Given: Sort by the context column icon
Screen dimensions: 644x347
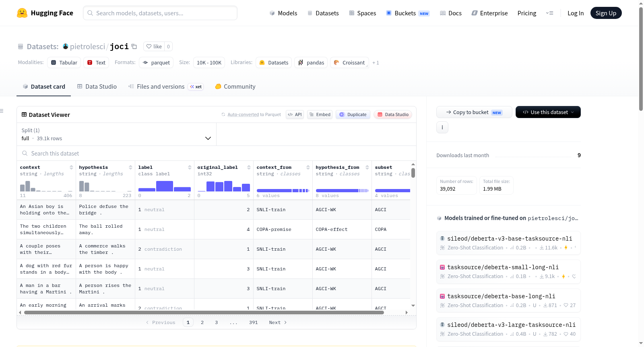Looking at the screenshot, I should [x=71, y=167].
